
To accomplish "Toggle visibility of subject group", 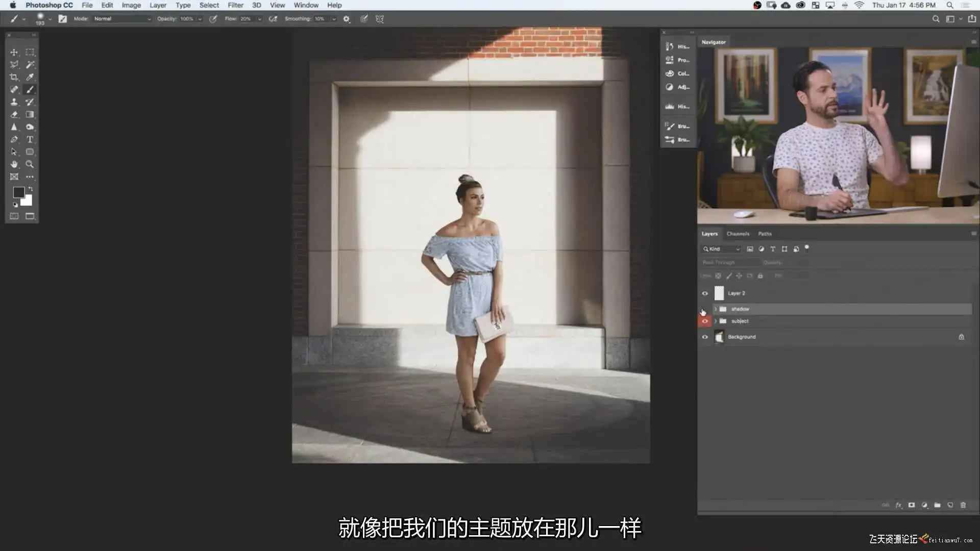I will (x=705, y=321).
